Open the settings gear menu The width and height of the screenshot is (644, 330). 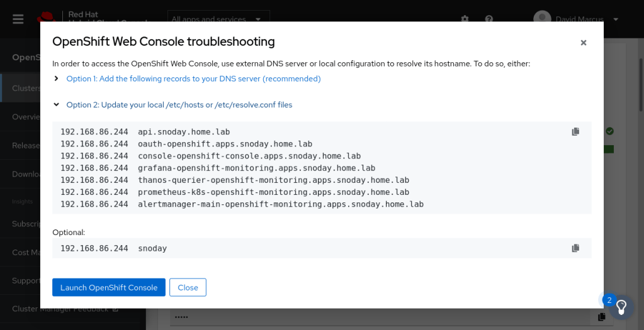(x=465, y=19)
